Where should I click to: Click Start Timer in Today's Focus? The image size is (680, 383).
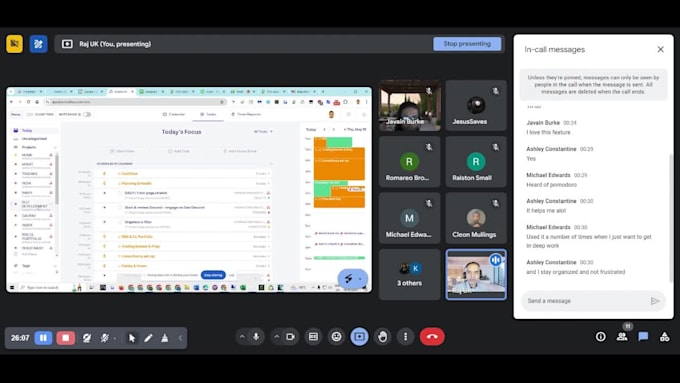tap(122, 151)
